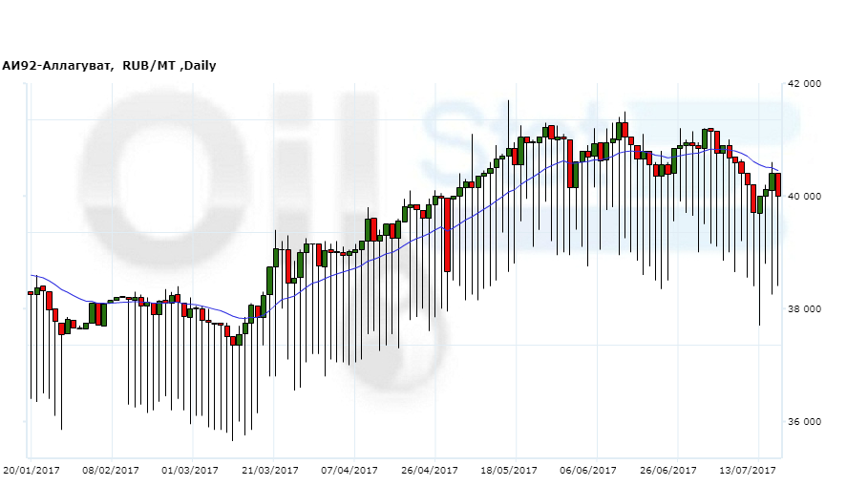Click the black header bar above chart
The height and width of the screenshot is (486, 868).
(434, 27)
